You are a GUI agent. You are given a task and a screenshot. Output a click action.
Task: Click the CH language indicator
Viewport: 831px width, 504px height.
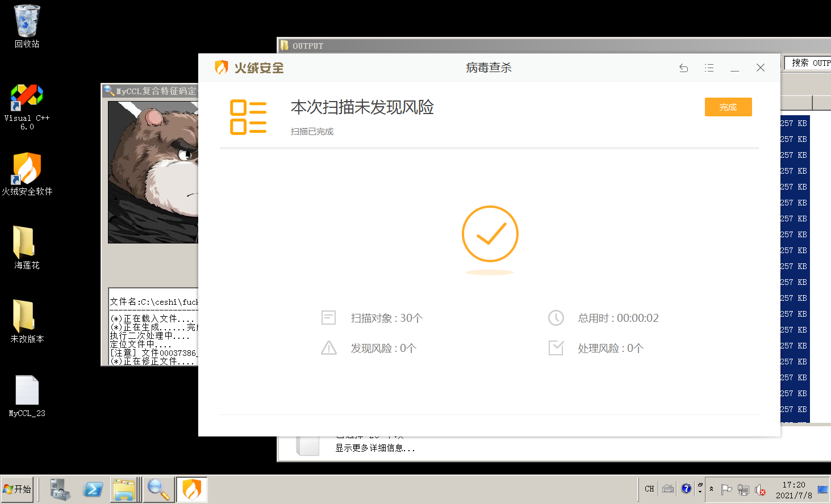649,489
